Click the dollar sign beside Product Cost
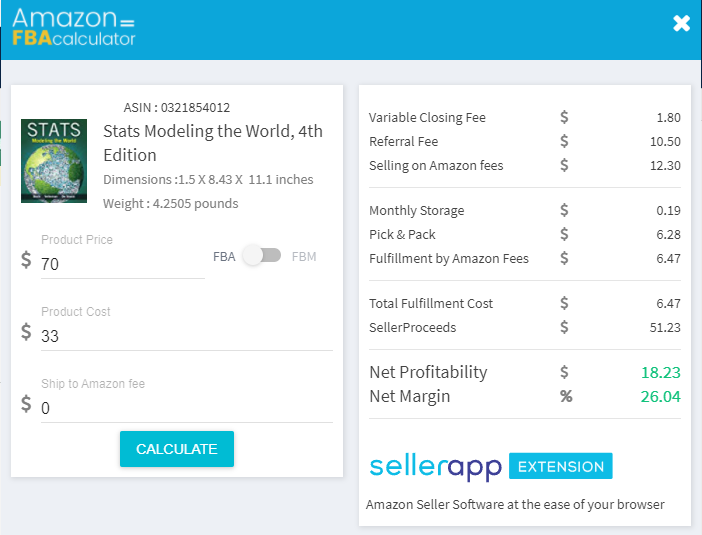Viewport: 702px width, 535px height. (26, 332)
